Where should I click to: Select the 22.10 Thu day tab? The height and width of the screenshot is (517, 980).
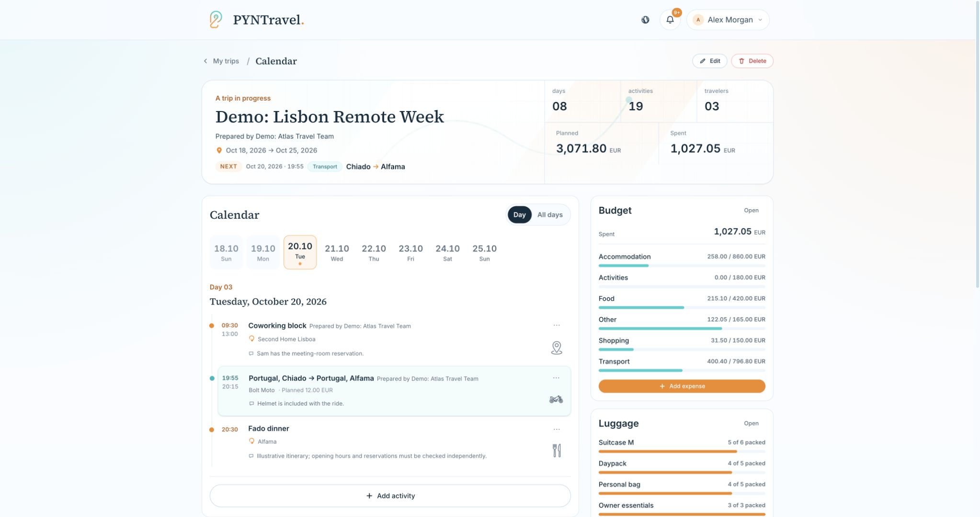[374, 252]
